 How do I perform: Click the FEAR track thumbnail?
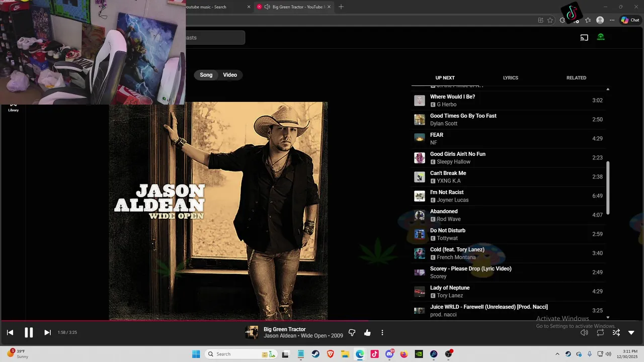click(x=420, y=139)
